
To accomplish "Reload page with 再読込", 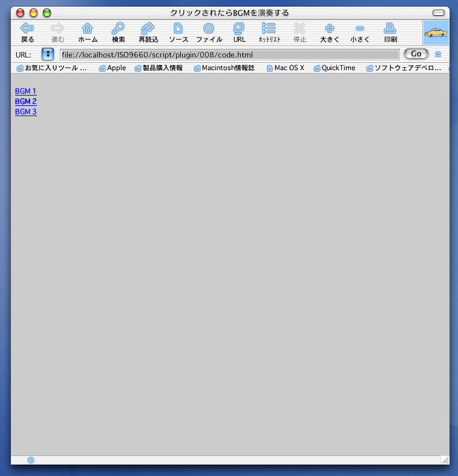I will pyautogui.click(x=148, y=32).
